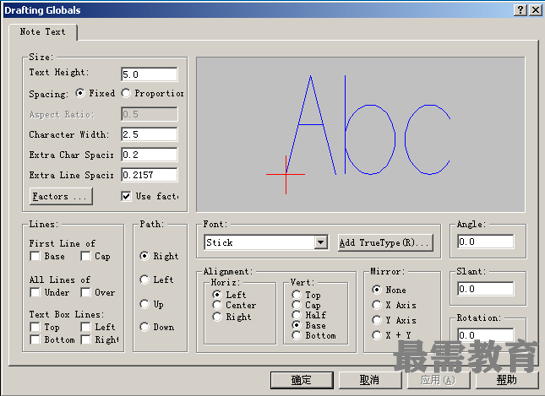
Task: Check Text Box Lines Top
Action: (x=35, y=327)
